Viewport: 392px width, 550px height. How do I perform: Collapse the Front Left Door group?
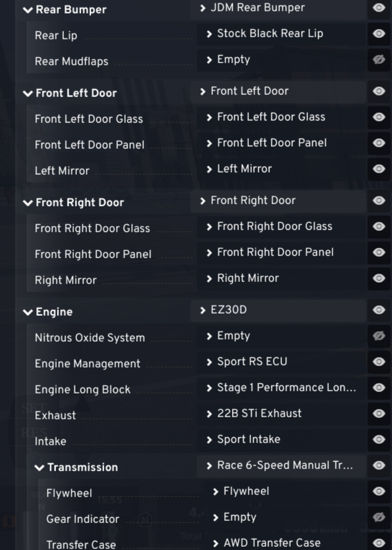click(x=28, y=93)
